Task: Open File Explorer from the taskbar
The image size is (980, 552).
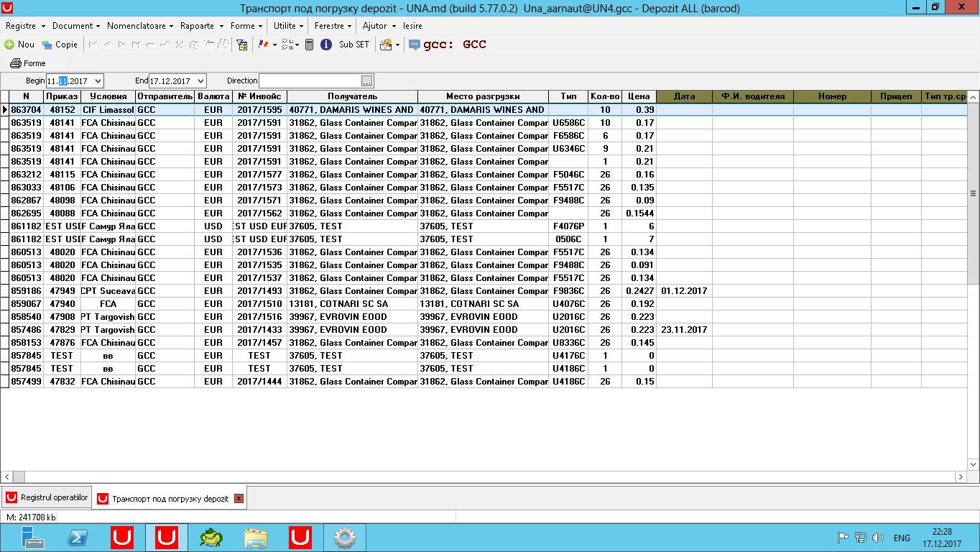Action: tap(256, 538)
